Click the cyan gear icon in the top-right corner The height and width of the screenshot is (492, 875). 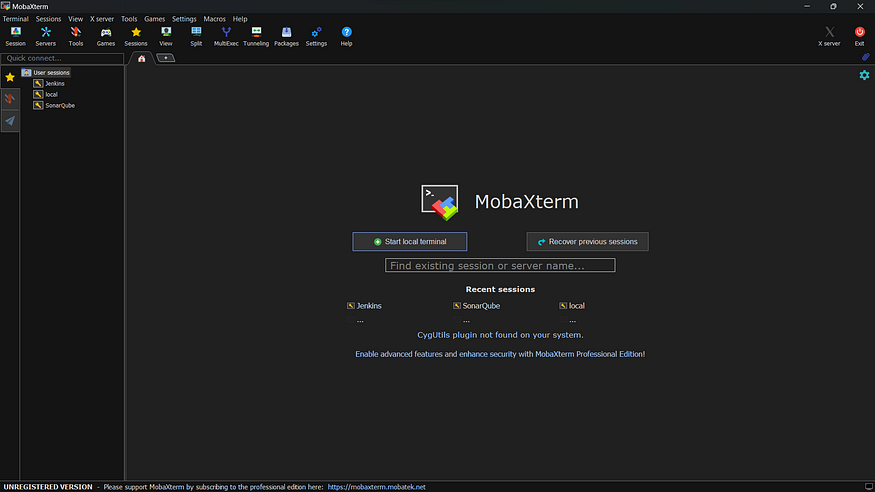pos(864,75)
